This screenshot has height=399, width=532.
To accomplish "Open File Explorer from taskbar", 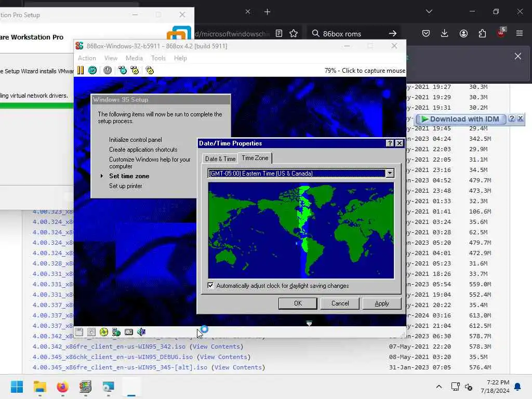I will (x=39, y=387).
